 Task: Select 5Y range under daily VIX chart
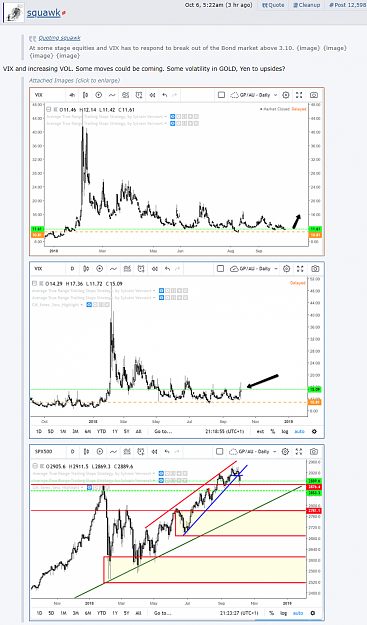pos(126,431)
